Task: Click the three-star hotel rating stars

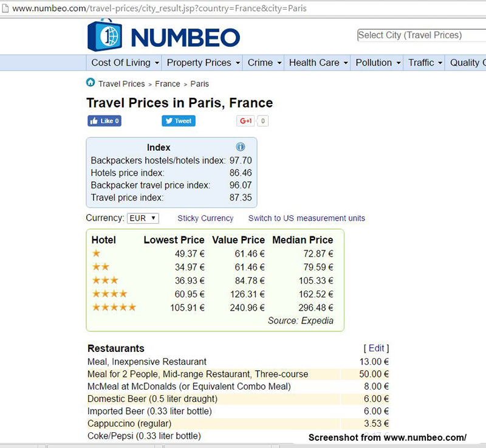Action: coord(104,280)
